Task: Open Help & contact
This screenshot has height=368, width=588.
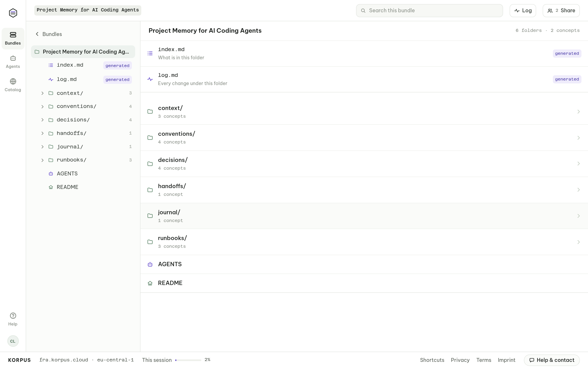Action: 551,360
